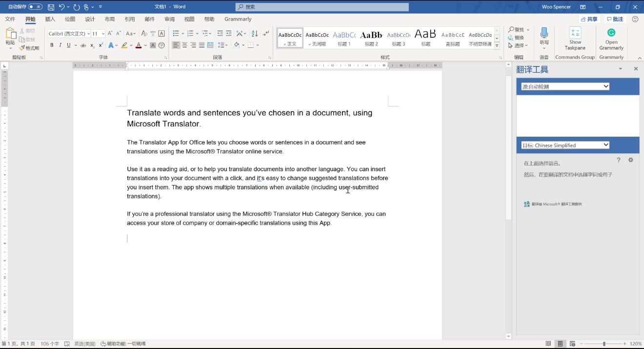The width and height of the screenshot is (644, 349).
Task: Undo the last action
Action: [61, 7]
